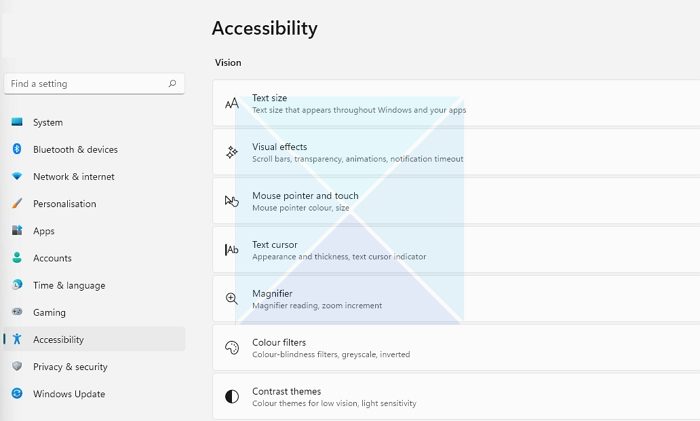Click the Network & internet wifi icon
700x421 pixels.
(17, 177)
